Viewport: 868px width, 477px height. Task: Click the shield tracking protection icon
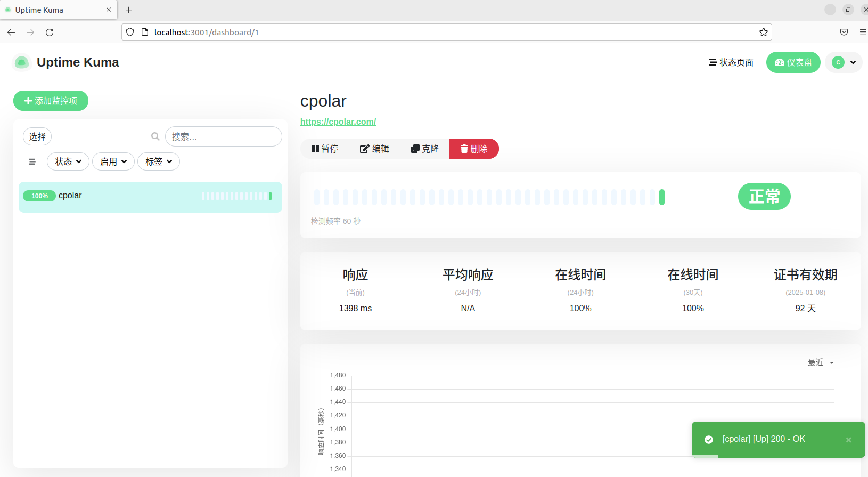[x=130, y=32]
